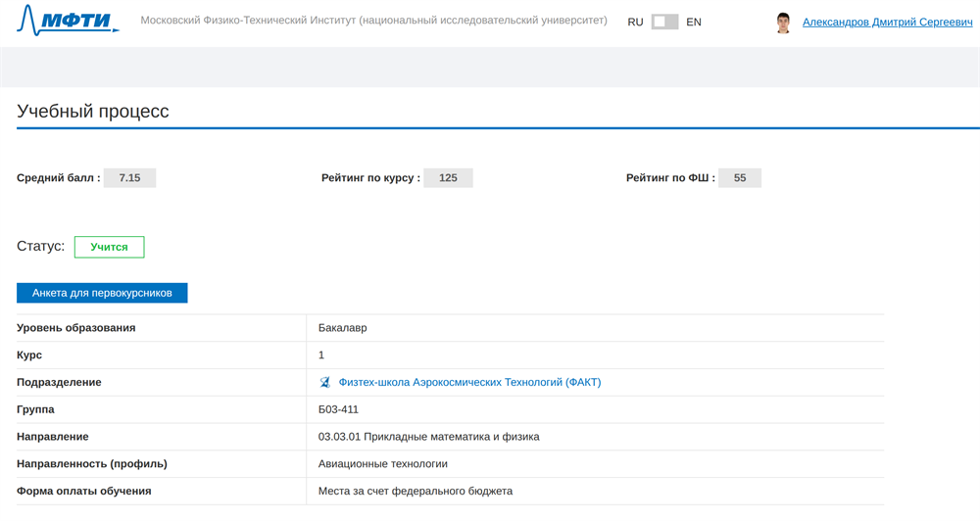Click the Учебный процесс heading
The width and height of the screenshot is (980, 521).
click(93, 112)
